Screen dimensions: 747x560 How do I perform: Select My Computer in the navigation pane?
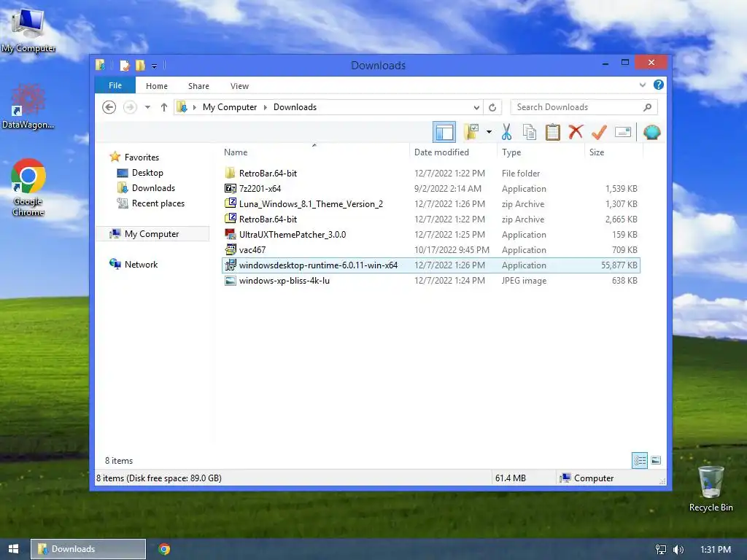coord(152,234)
